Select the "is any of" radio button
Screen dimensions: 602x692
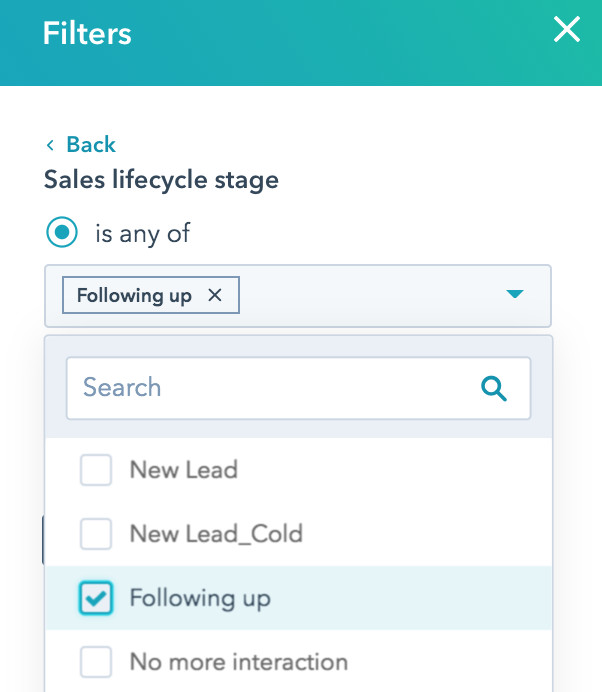62,233
